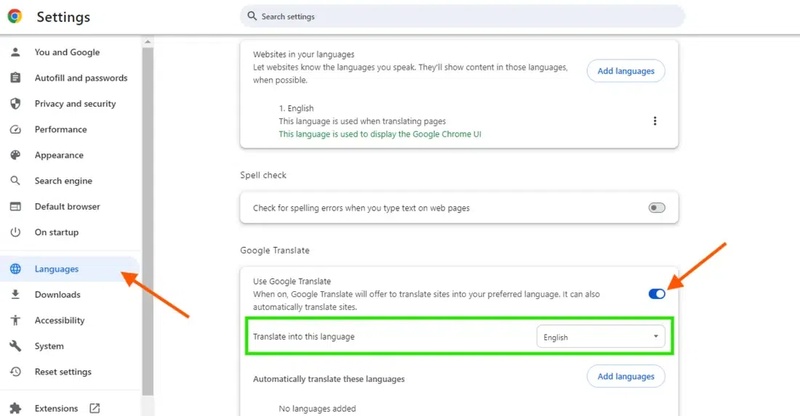Screen dimensions: 800x416
Task: Click the Default browser window icon
Action: click(x=15, y=206)
